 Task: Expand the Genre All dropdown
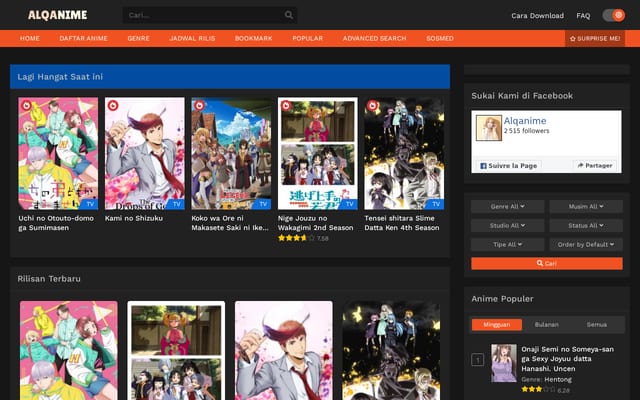tap(508, 207)
